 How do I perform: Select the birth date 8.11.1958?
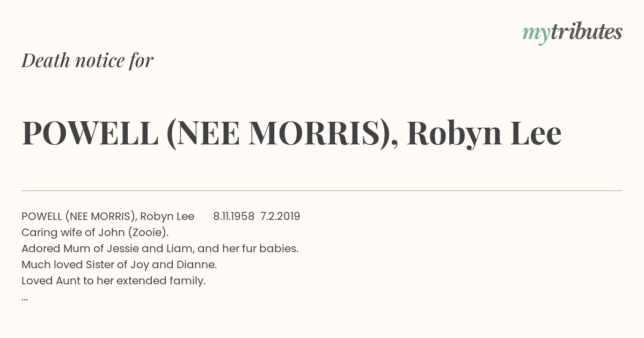(x=233, y=216)
